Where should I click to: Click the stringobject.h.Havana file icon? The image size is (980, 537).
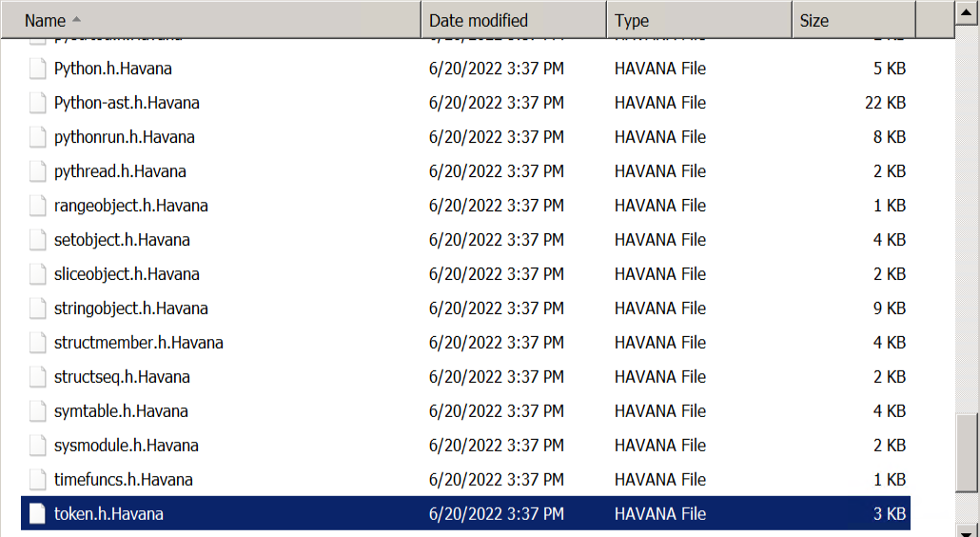click(x=37, y=308)
